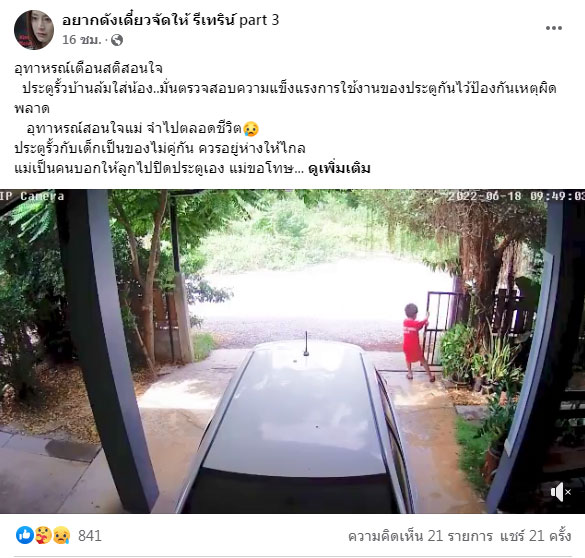Open the 16 ชม. post timestamp
The height and width of the screenshot is (558, 585).
82,40
